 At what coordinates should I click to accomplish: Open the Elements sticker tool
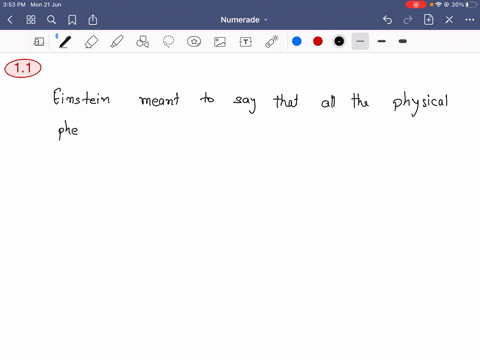(194, 42)
